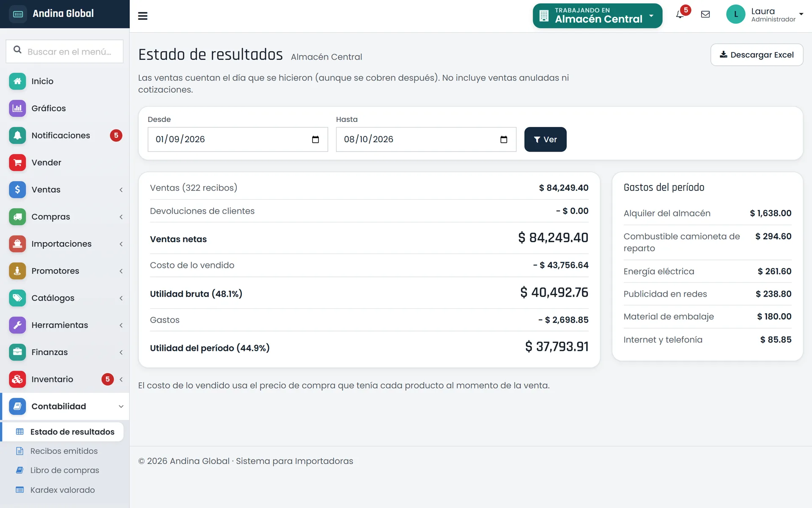Click the Vender cart icon
The width and height of the screenshot is (812, 508).
pyautogui.click(x=17, y=163)
